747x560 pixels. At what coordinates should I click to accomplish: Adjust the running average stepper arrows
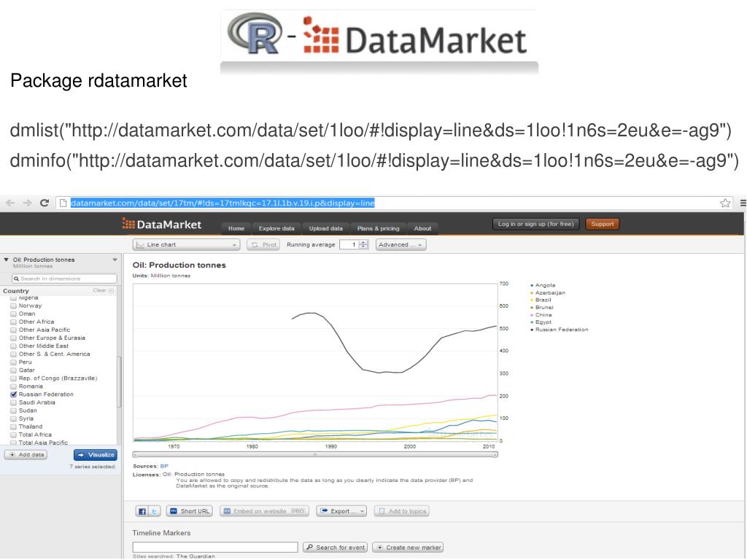pos(363,245)
